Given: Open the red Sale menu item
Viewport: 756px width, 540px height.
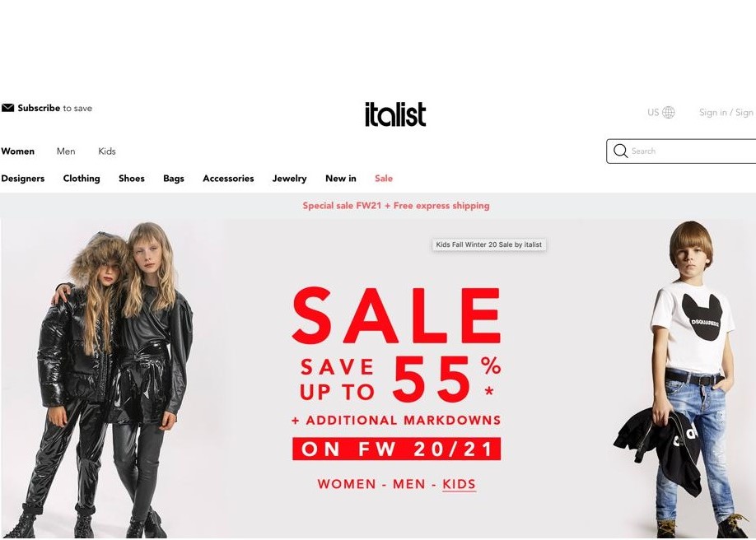Looking at the screenshot, I should coord(384,179).
